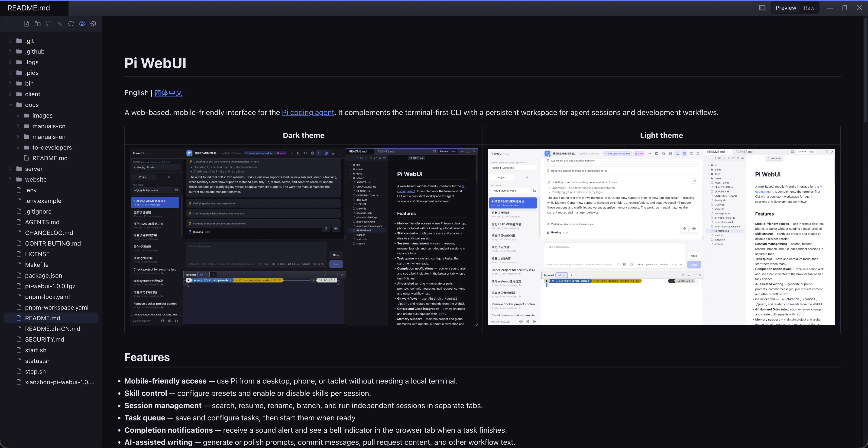
Task: Save the current file via floppy icon
Action: (x=49, y=24)
